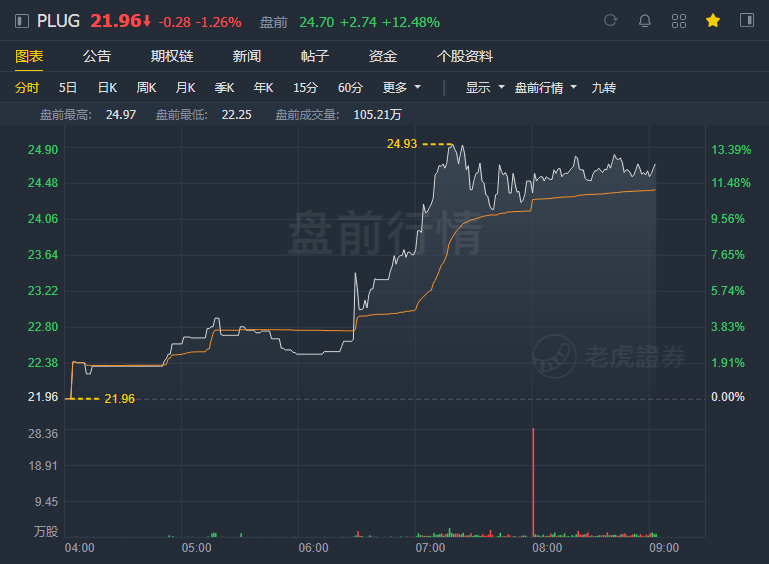Viewport: 769px width, 564px height.
Task: Click the 09:00 time axis label
Action: [664, 548]
